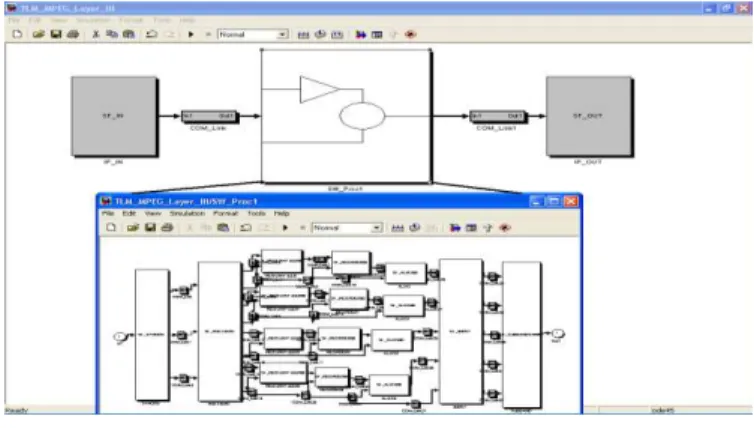Select COM_Link1 block before SF_OUT
This screenshot has height=428, width=754.
point(498,116)
